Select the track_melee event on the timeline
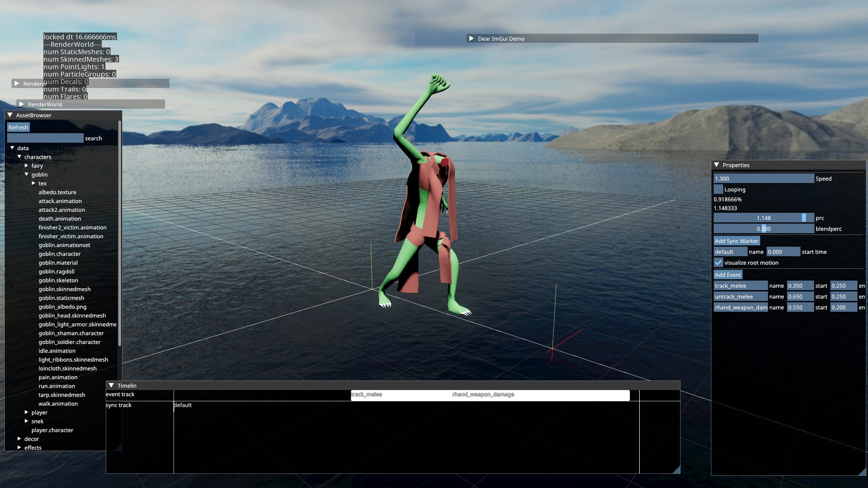 pyautogui.click(x=367, y=394)
